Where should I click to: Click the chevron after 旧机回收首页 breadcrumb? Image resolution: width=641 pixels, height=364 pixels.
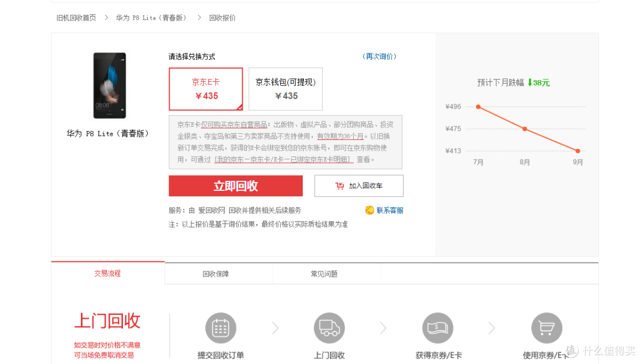(x=106, y=18)
